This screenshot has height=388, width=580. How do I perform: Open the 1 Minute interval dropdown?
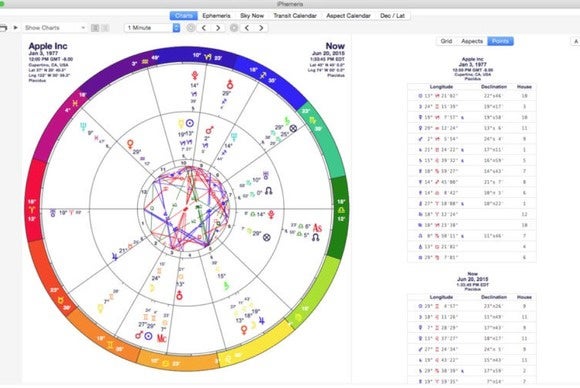(152, 28)
